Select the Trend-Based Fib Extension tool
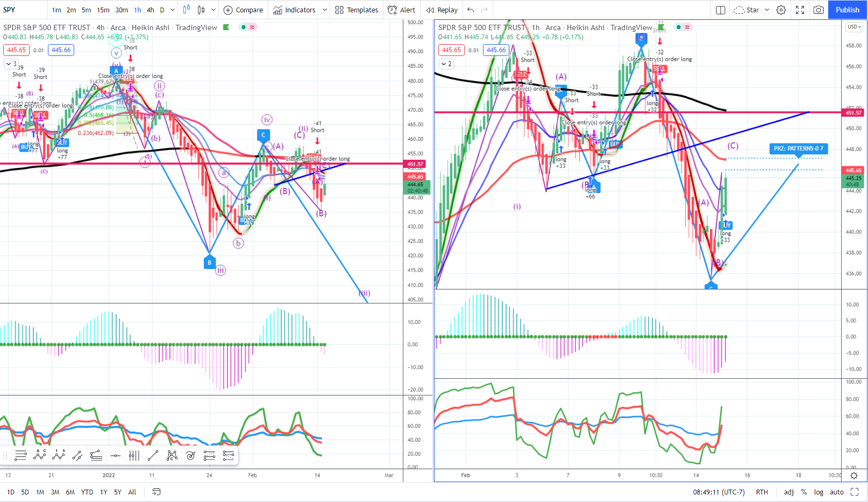Image resolution: width=868 pixels, height=502 pixels. coord(96,456)
